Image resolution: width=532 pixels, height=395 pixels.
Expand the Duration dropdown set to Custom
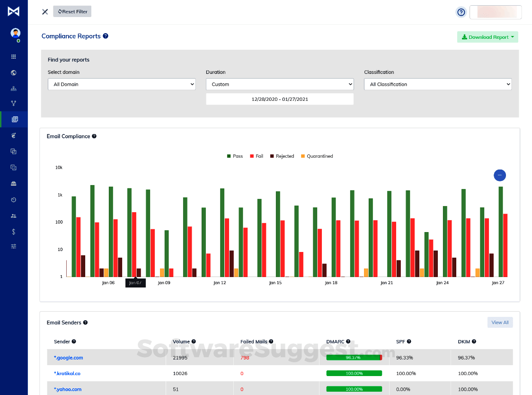[280, 84]
